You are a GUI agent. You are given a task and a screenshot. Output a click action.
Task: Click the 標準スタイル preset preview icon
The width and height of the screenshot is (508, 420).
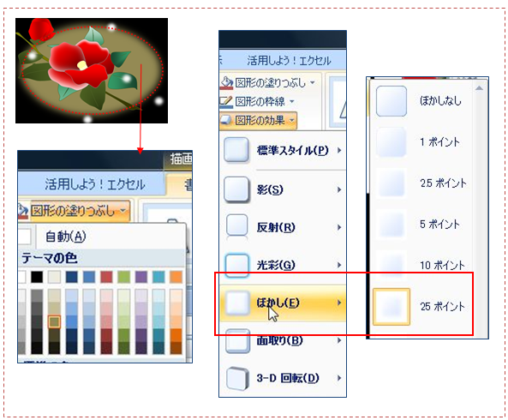tap(236, 150)
